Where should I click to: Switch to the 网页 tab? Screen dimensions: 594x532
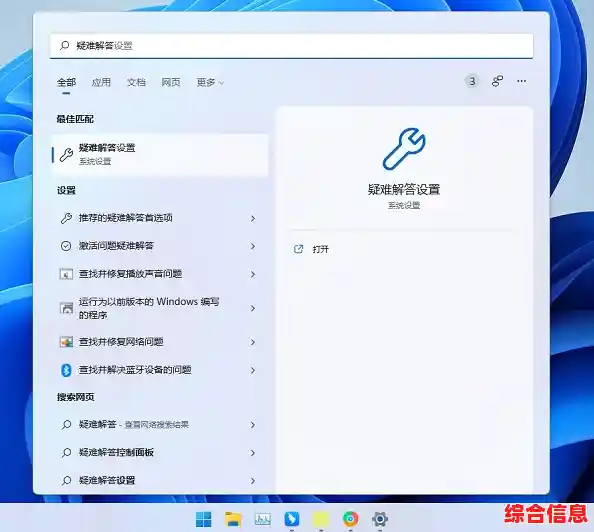tap(171, 82)
